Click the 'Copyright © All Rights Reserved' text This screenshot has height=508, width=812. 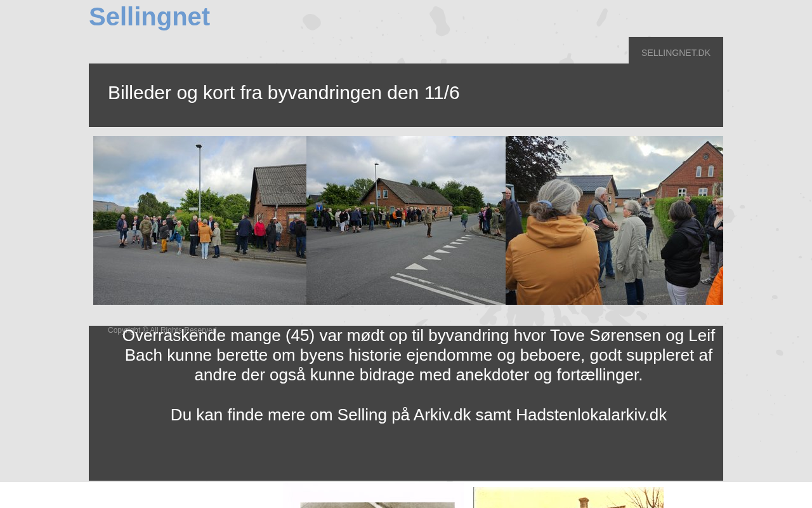click(162, 330)
